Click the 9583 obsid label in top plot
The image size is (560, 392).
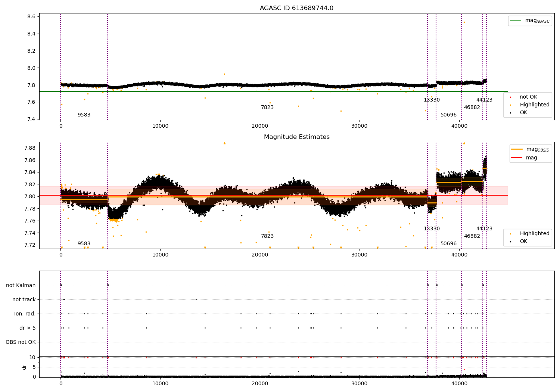click(84, 115)
